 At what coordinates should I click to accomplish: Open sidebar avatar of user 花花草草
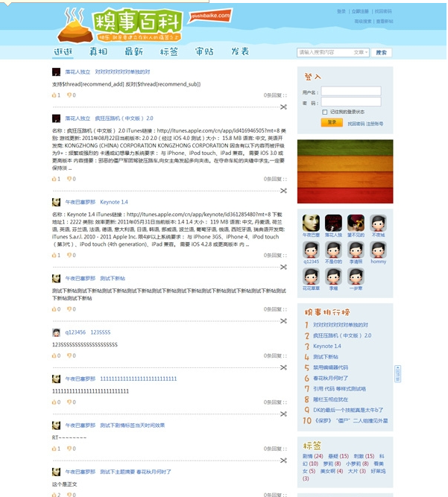(311, 276)
